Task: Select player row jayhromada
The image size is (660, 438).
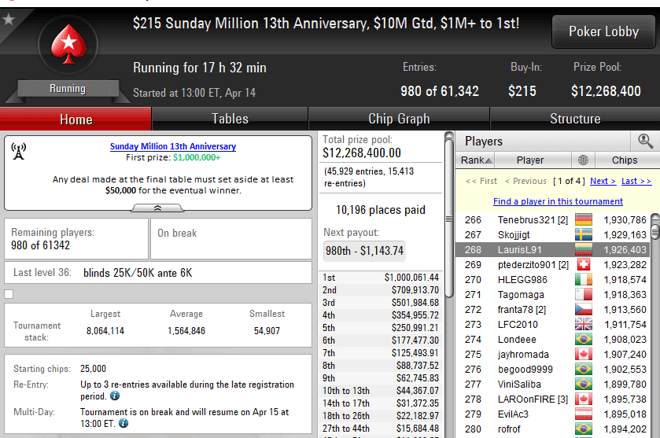Action: tap(553, 354)
